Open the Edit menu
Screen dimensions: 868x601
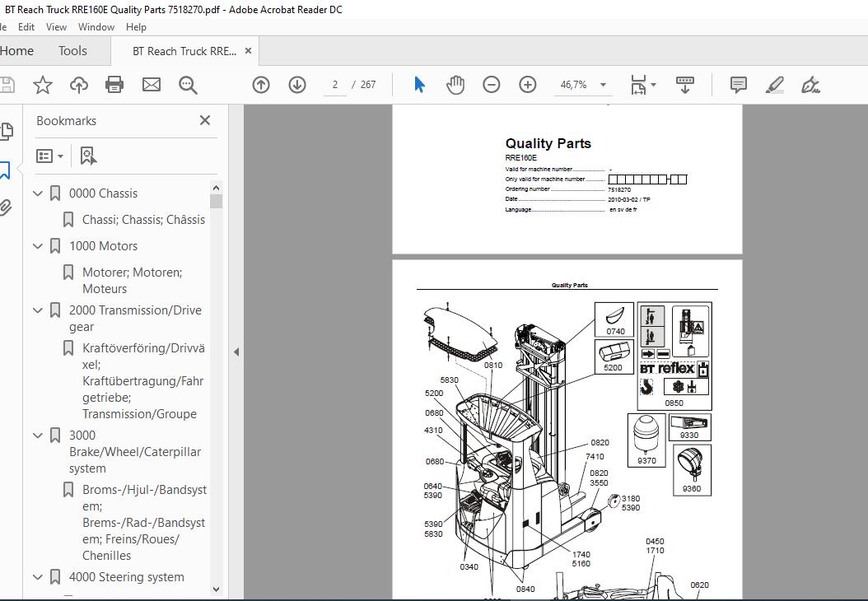coord(26,26)
